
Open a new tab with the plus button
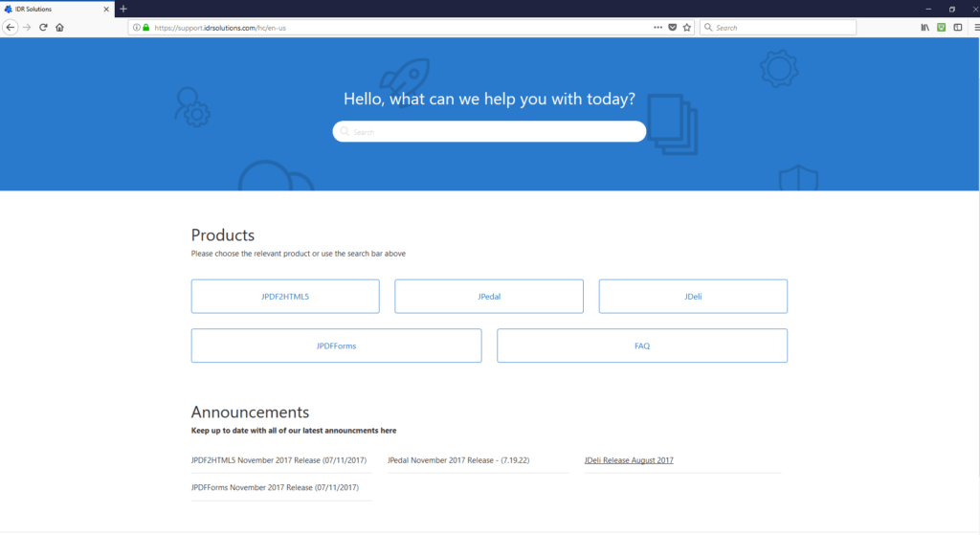click(123, 9)
